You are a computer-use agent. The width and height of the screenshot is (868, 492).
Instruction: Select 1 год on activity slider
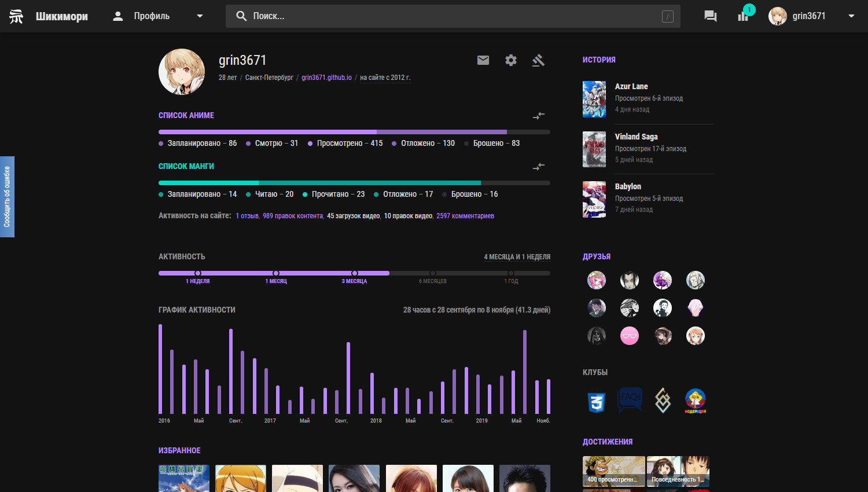point(511,273)
